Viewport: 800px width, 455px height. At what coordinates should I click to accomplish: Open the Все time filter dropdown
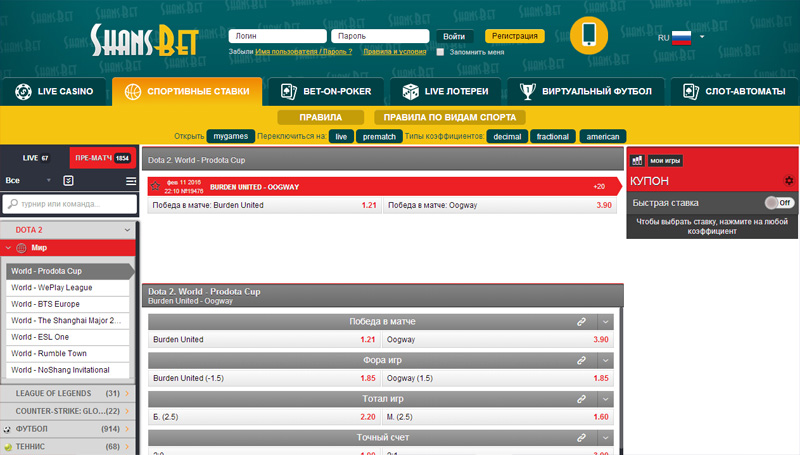[x=28, y=180]
